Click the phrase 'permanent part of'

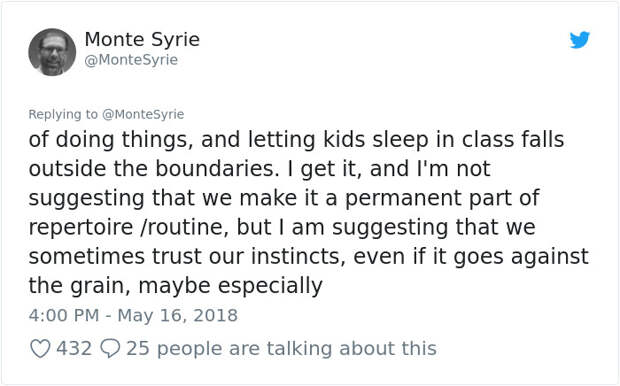(x=442, y=199)
